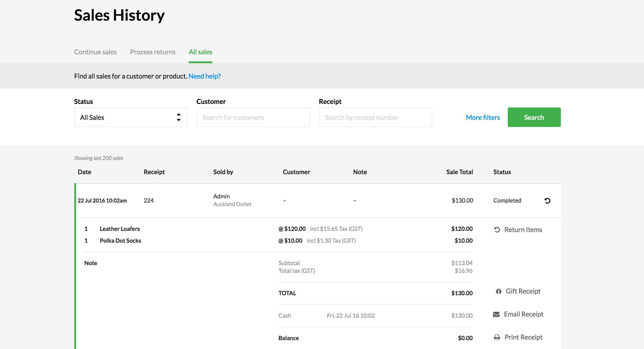Click the Email Receipt envelope icon

[x=496, y=314]
